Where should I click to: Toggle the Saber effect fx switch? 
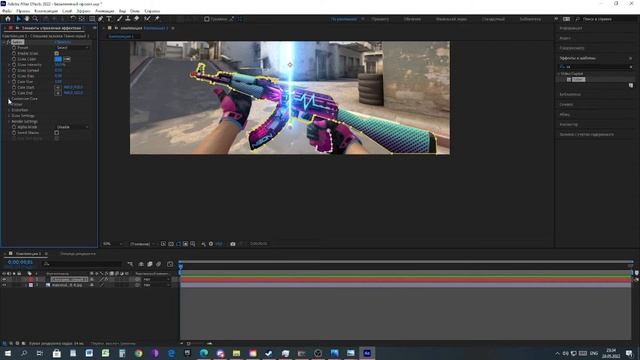pos(8,42)
